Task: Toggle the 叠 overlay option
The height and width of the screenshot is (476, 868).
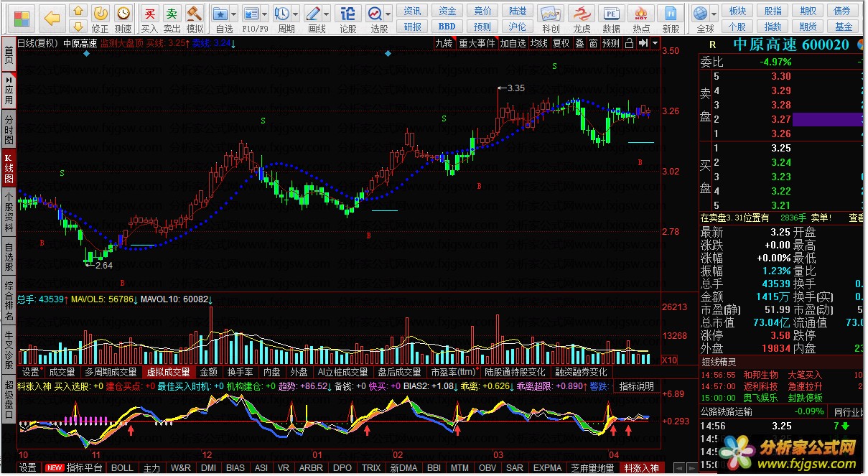Action: coord(579,43)
